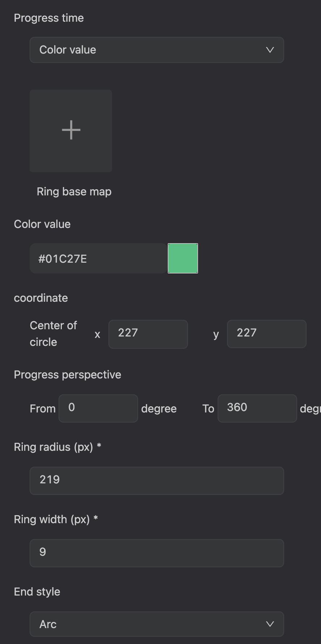Click the End style dropdown chevron arrow

[x=270, y=624]
